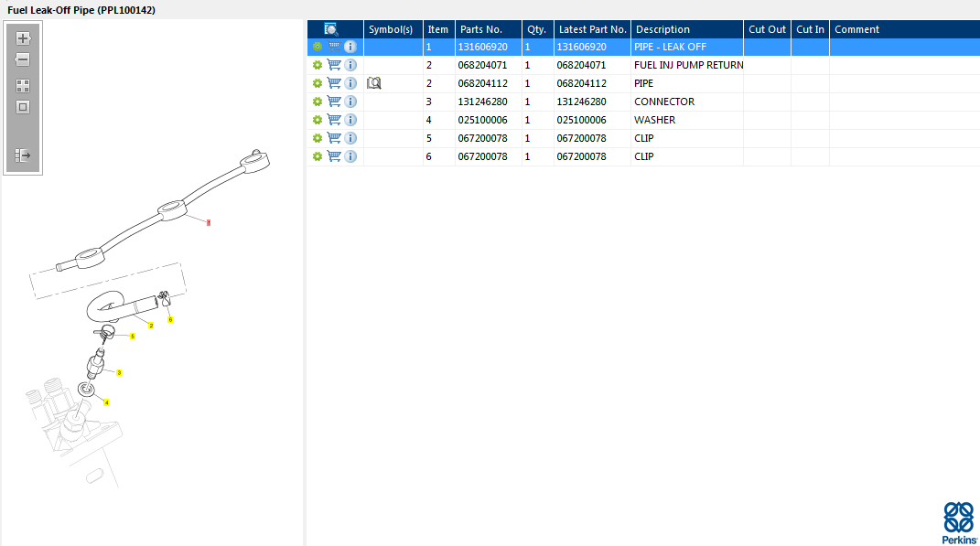The height and width of the screenshot is (546, 980).
Task: Select callout 2 on the diagram
Action: click(x=151, y=326)
